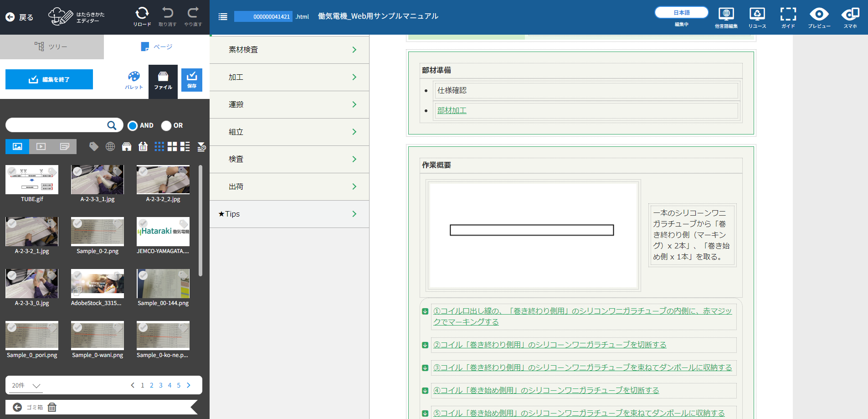
Task: Switch to the video media filter icon
Action: tap(41, 146)
